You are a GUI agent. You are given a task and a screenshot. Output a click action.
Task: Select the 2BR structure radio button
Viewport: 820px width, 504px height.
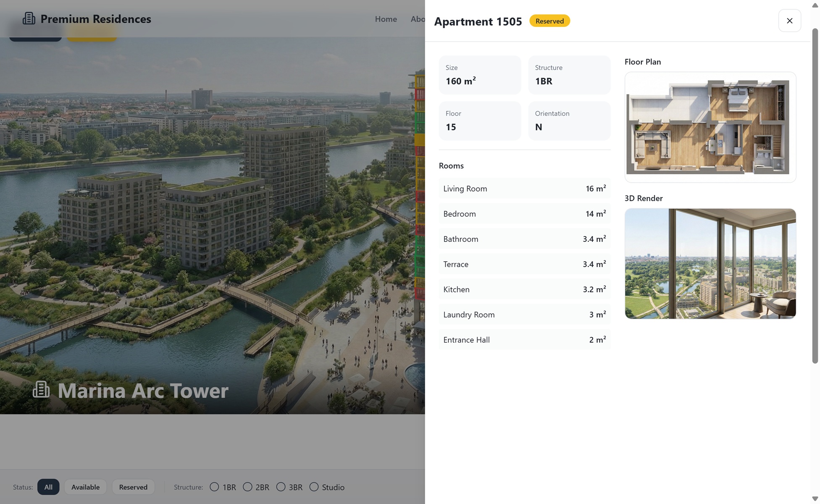pos(247,487)
